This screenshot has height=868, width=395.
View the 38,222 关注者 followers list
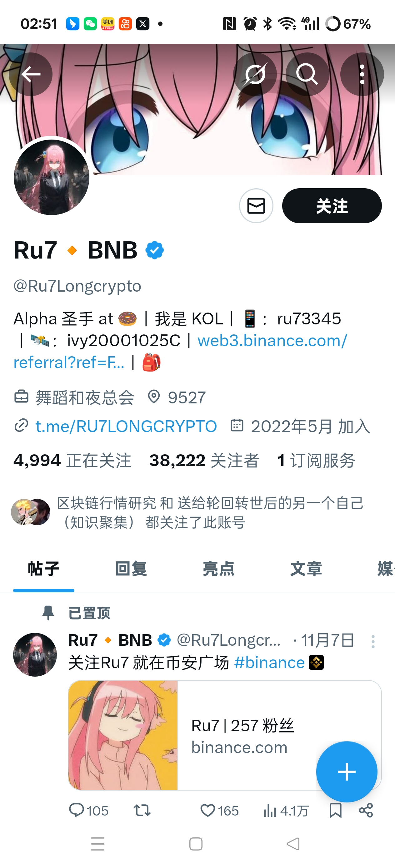point(204,460)
